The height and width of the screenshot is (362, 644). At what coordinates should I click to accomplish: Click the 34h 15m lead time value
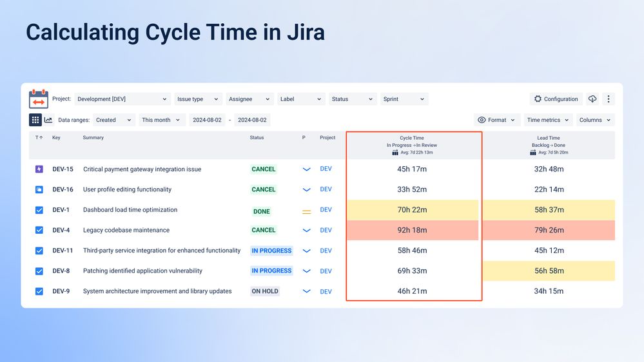(x=549, y=291)
